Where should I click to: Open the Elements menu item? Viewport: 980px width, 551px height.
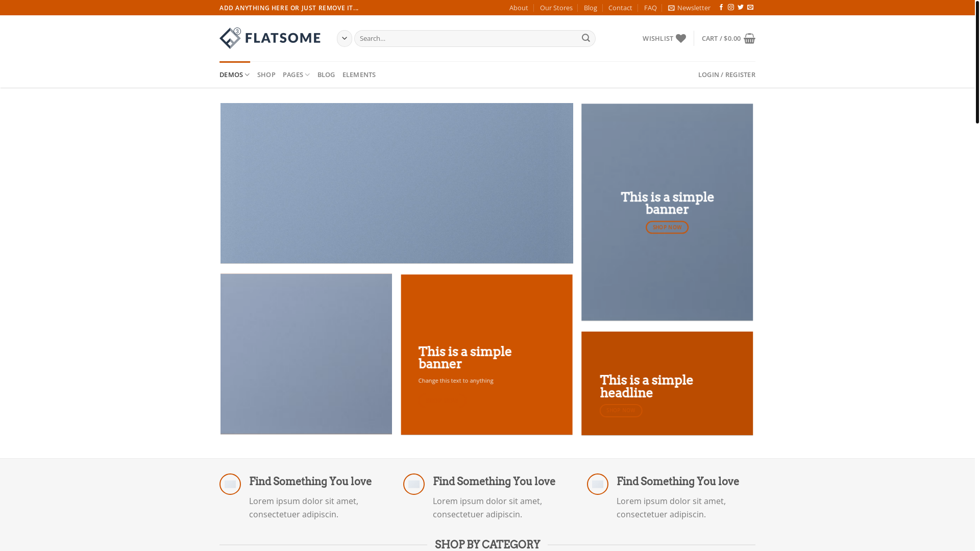pos(359,74)
